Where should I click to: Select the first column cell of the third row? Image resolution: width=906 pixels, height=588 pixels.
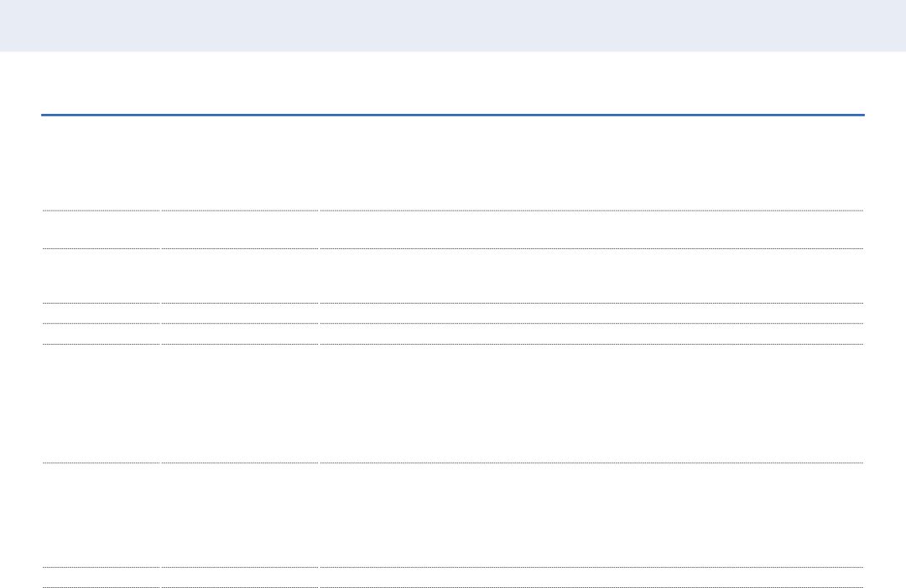pos(102,276)
